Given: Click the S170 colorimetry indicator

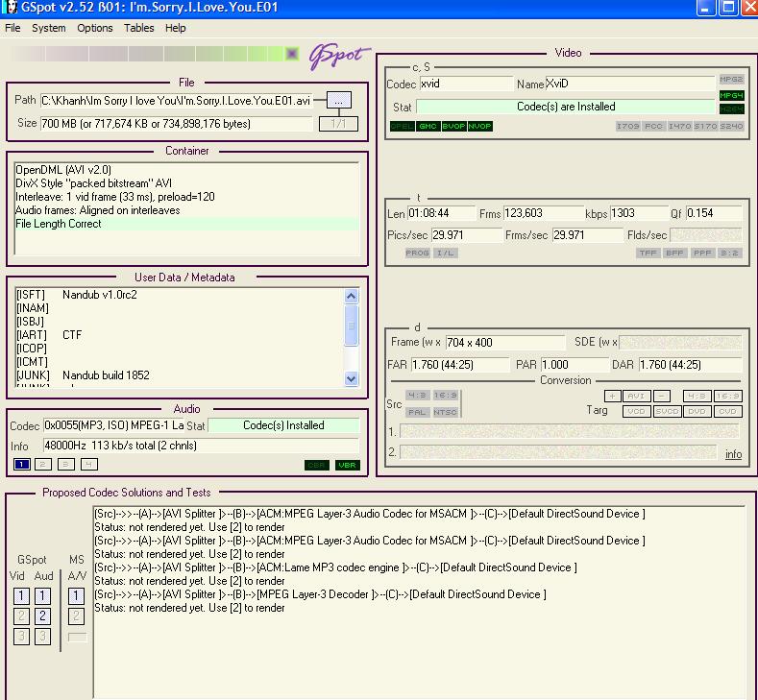Looking at the screenshot, I should pos(705,126).
